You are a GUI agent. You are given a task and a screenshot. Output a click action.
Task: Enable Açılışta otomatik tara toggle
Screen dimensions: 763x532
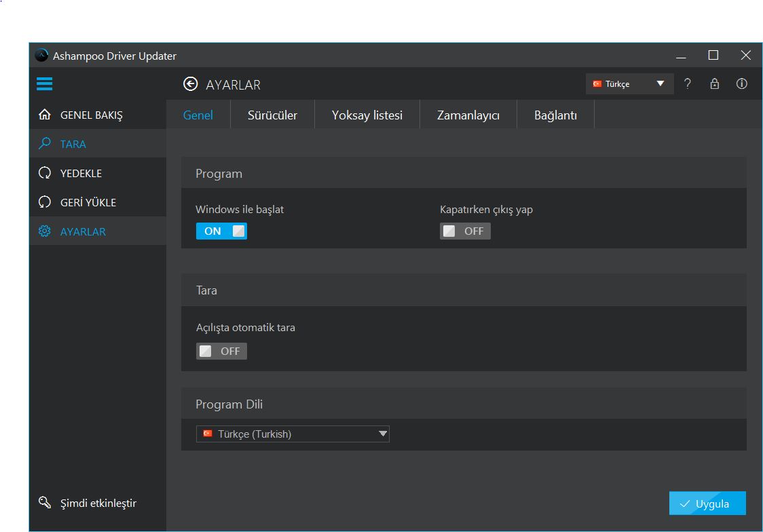pyautogui.click(x=221, y=351)
